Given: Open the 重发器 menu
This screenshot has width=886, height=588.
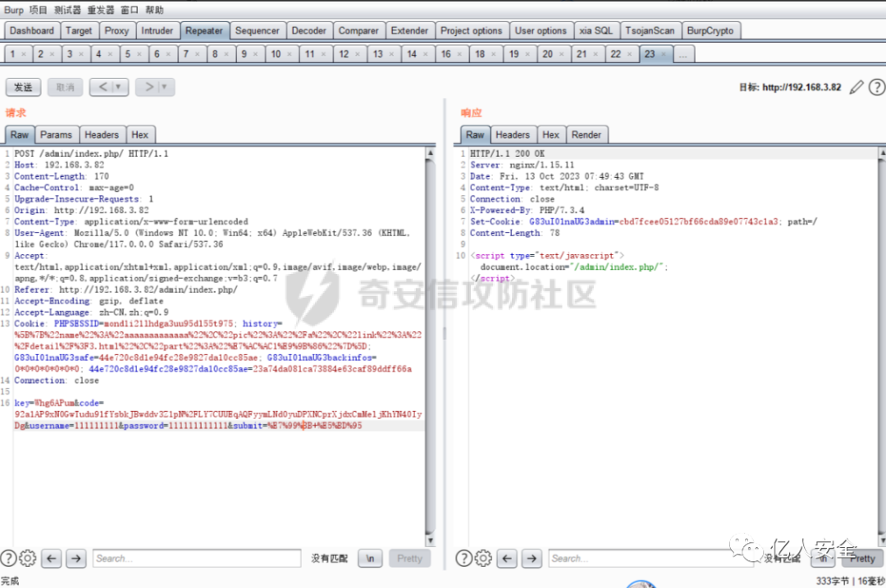Looking at the screenshot, I should click(101, 10).
